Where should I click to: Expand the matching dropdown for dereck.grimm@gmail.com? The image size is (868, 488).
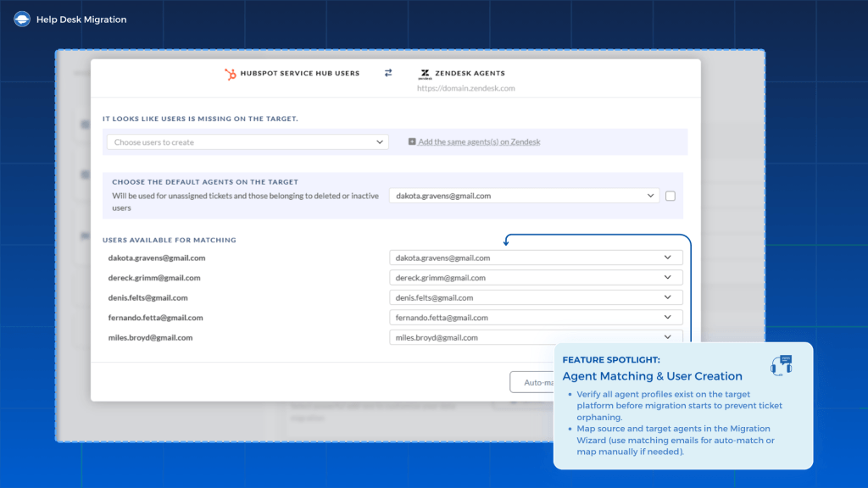coord(536,278)
